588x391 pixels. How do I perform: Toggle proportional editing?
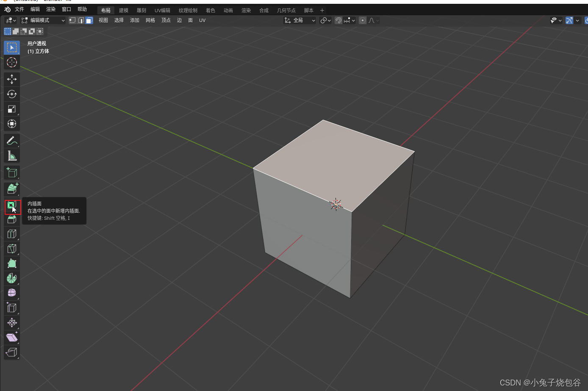(x=363, y=20)
